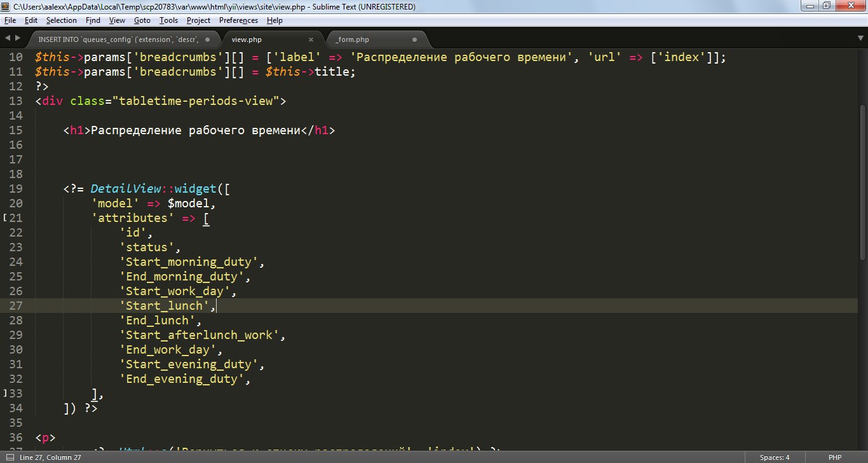Click the widget method call

(x=195, y=189)
